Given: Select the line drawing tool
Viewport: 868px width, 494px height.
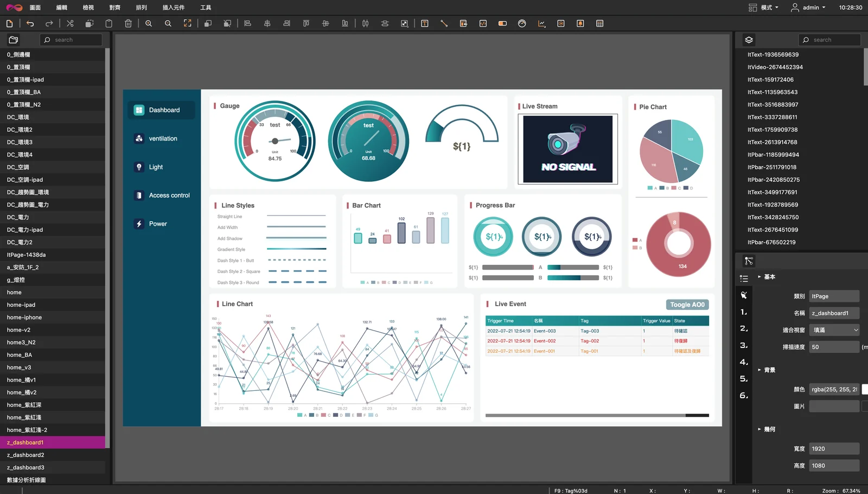Looking at the screenshot, I should (x=444, y=23).
